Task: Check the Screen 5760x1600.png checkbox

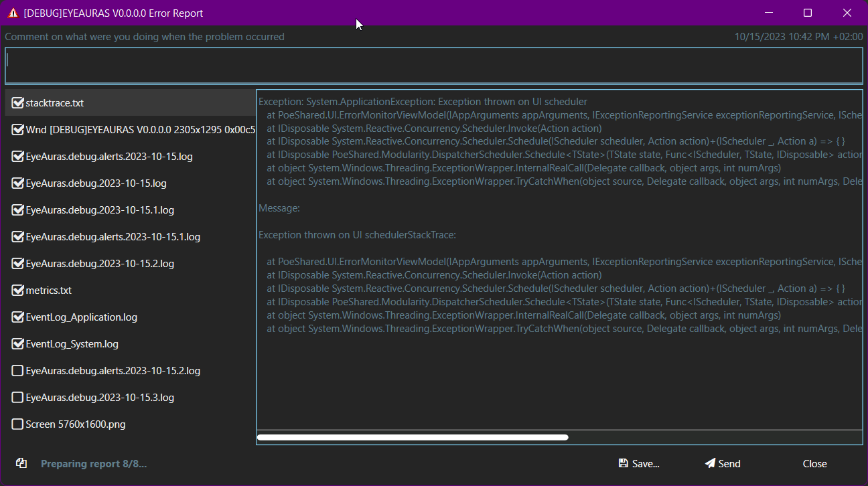Action: point(18,424)
